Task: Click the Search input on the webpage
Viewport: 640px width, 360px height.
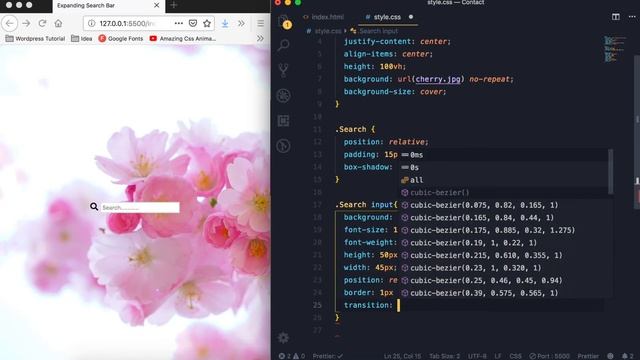Action: 140,207
